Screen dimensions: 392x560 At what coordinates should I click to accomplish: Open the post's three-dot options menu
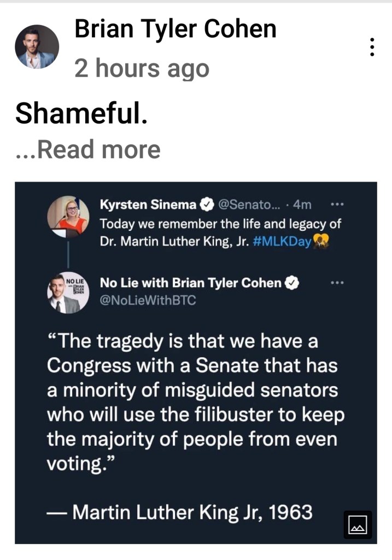(x=372, y=46)
